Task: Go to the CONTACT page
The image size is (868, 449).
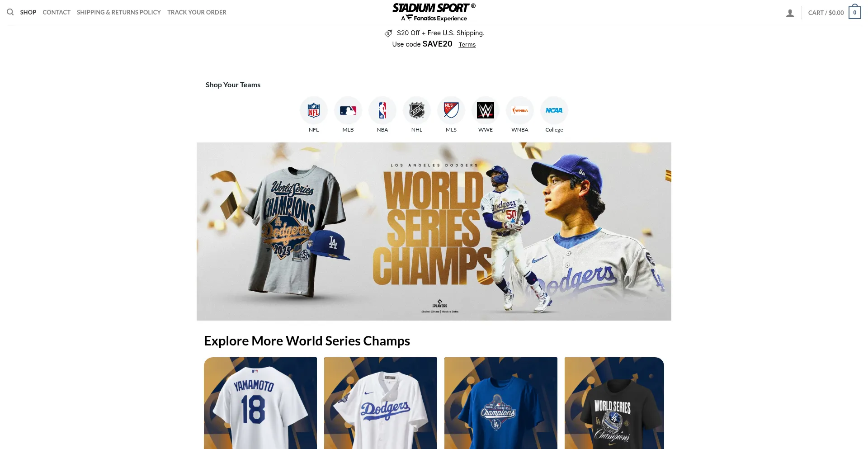Action: (x=57, y=12)
